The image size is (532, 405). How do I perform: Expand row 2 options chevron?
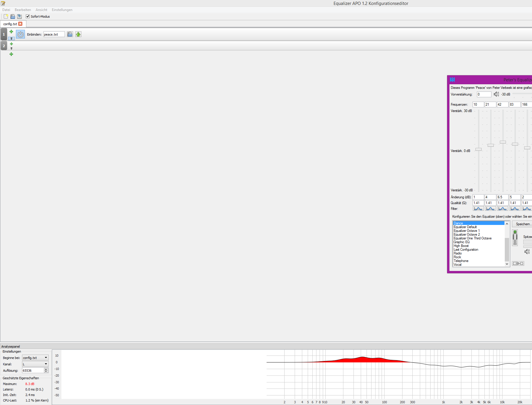click(x=11, y=48)
